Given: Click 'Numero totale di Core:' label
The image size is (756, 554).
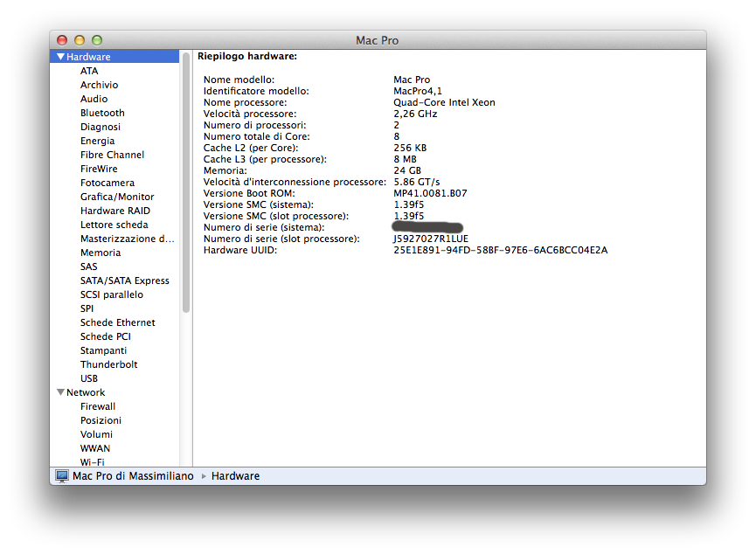Looking at the screenshot, I should (x=256, y=136).
